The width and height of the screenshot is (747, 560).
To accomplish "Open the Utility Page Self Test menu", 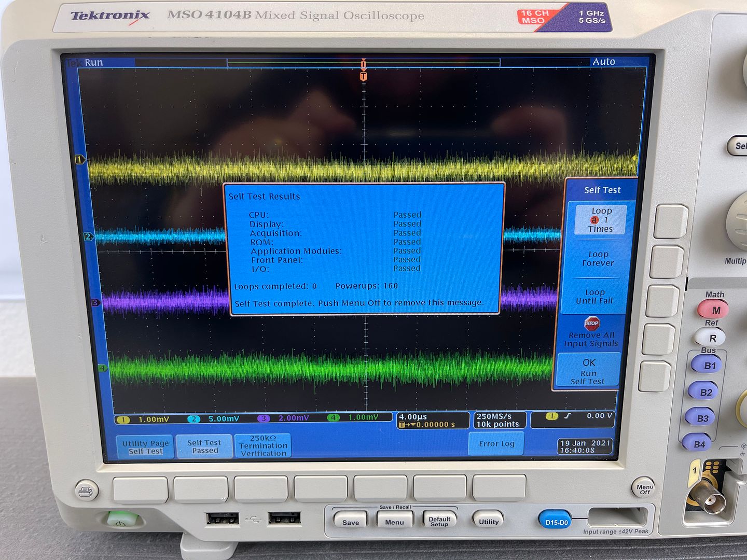I will tap(145, 446).
